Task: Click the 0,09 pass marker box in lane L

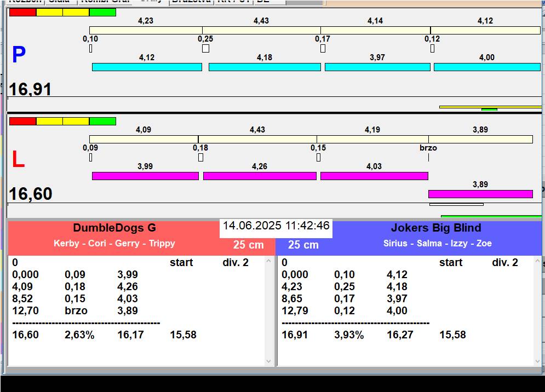Action: (x=90, y=158)
